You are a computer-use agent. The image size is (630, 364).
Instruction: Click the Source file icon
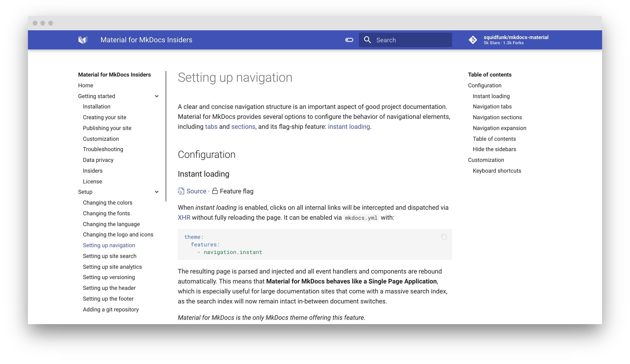click(x=181, y=191)
